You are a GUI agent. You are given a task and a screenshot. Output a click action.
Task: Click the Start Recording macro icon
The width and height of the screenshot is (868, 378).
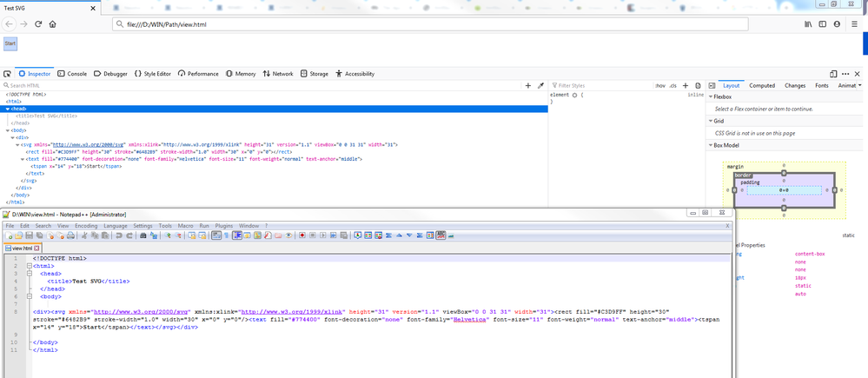[302, 235]
